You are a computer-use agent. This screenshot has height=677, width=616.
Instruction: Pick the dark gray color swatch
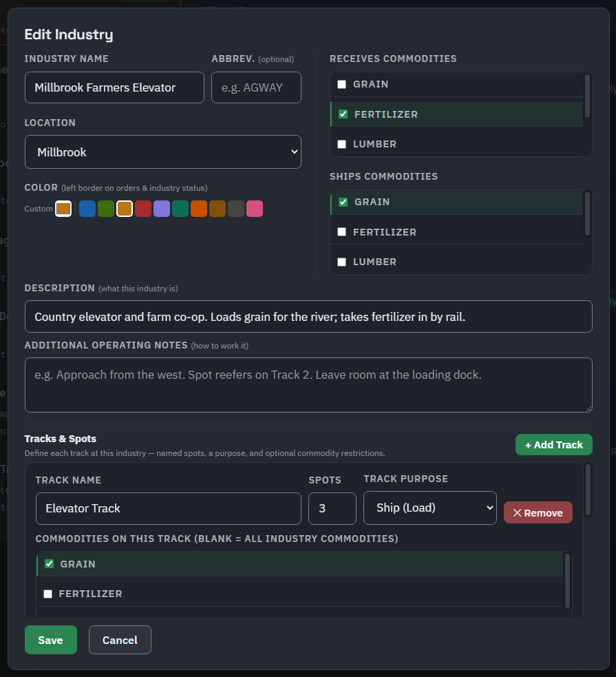(235, 209)
